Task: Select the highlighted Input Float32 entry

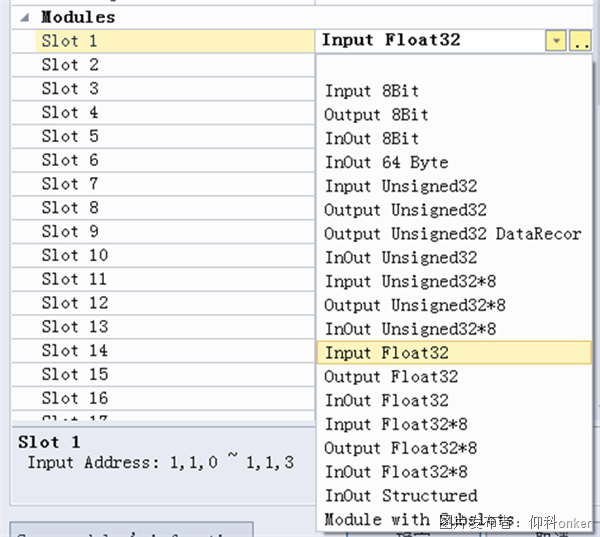Action: coord(387,353)
